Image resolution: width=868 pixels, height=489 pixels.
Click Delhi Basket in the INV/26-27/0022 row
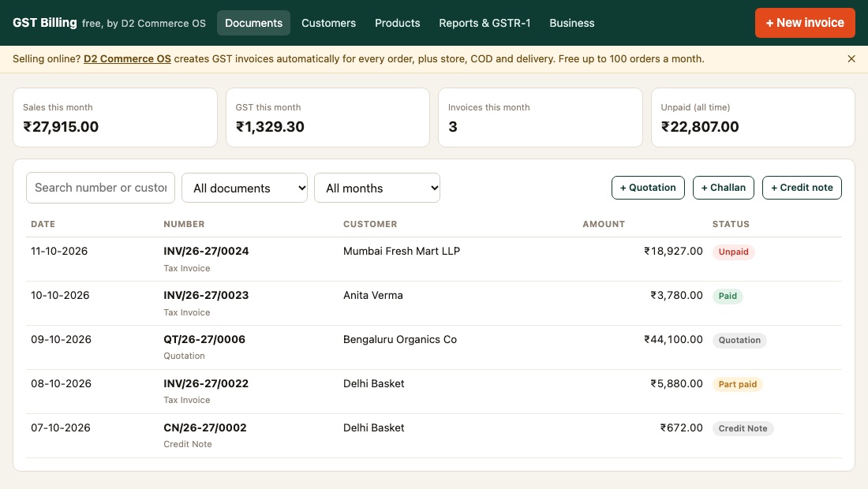(x=374, y=384)
